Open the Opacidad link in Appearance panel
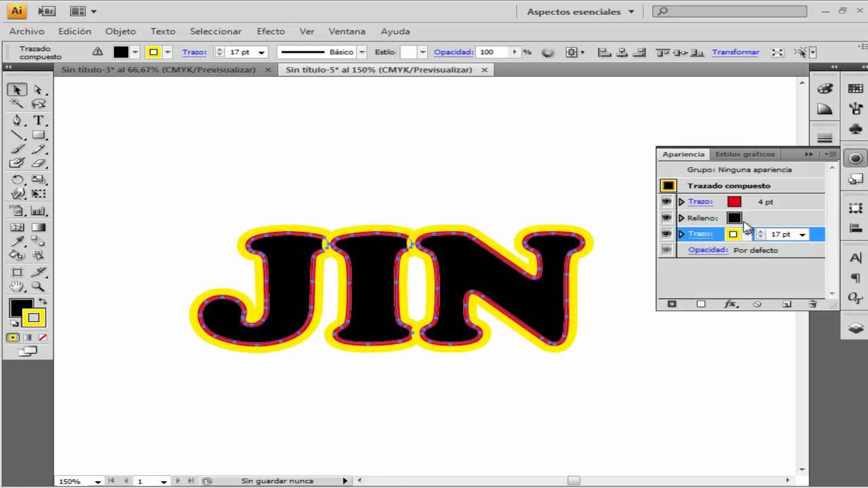 coord(707,250)
